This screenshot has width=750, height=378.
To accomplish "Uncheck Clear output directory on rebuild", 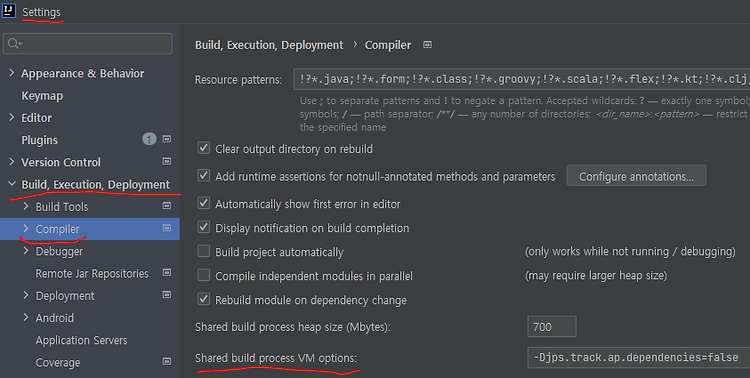I will point(204,148).
